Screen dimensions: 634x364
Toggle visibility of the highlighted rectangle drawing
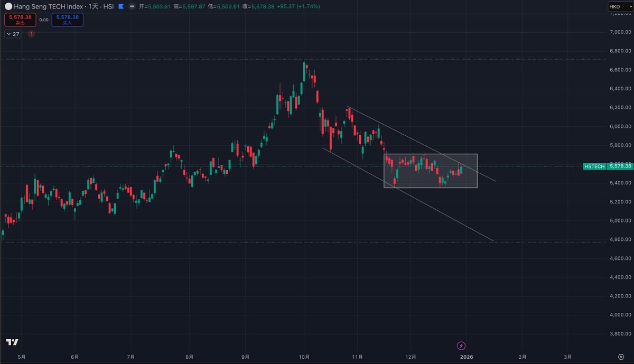tap(431, 170)
